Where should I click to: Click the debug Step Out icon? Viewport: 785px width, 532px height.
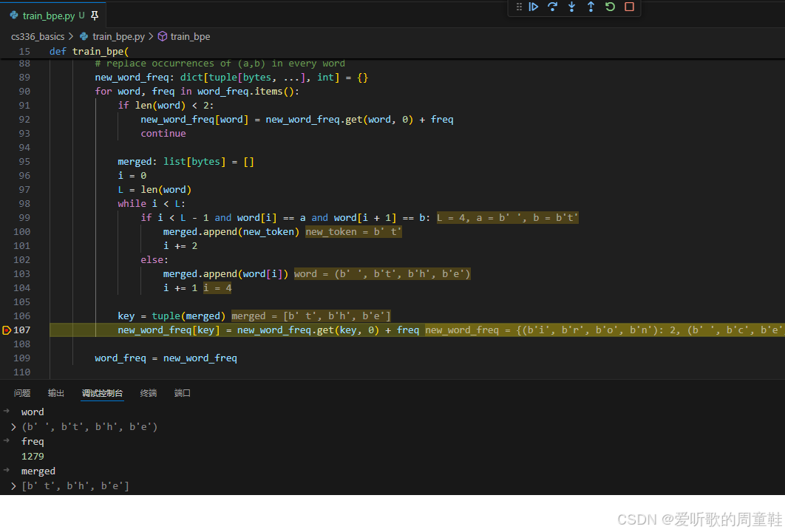(x=591, y=7)
